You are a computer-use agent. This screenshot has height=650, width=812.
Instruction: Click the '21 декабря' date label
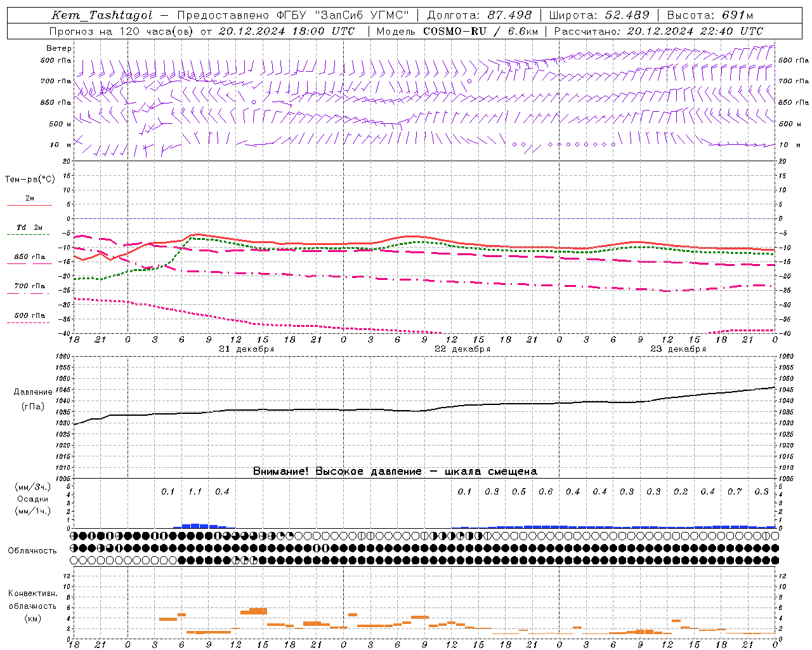(247, 349)
